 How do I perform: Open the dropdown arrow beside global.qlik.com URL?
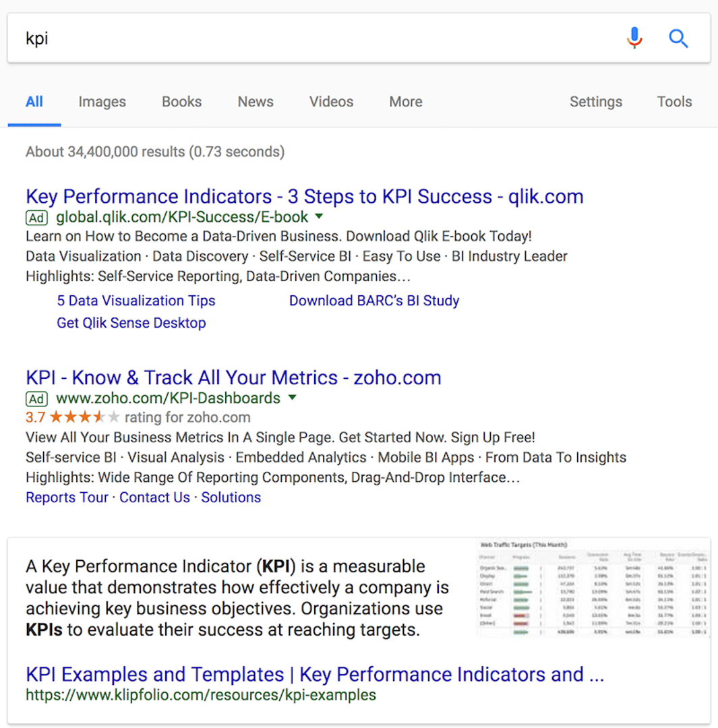tap(318, 217)
